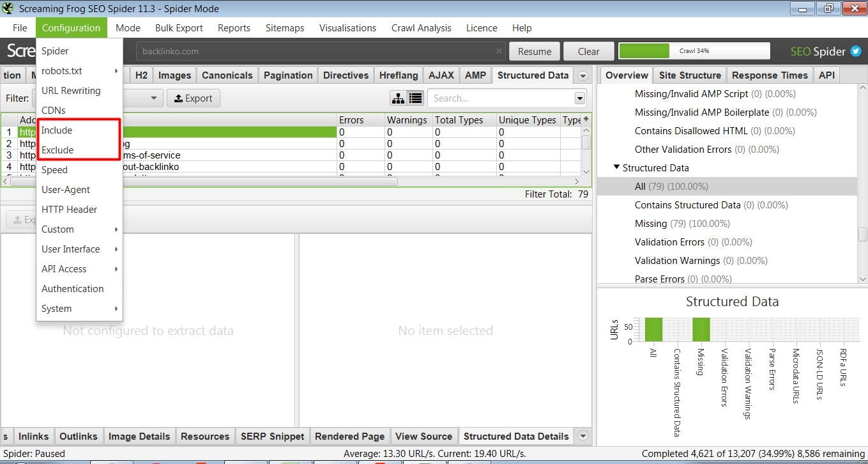Click the Export button
This screenshot has height=464, width=868.
[194, 98]
